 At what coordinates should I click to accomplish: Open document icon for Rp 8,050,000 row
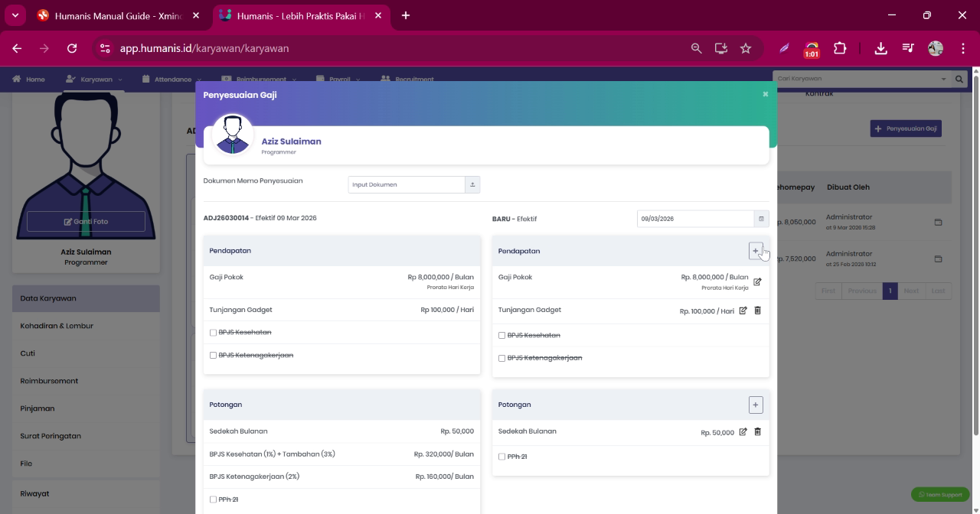(938, 223)
